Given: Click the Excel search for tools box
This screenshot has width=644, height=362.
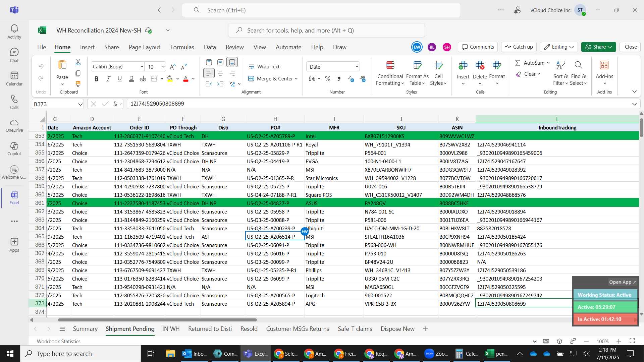Looking at the screenshot, I should (326, 31).
